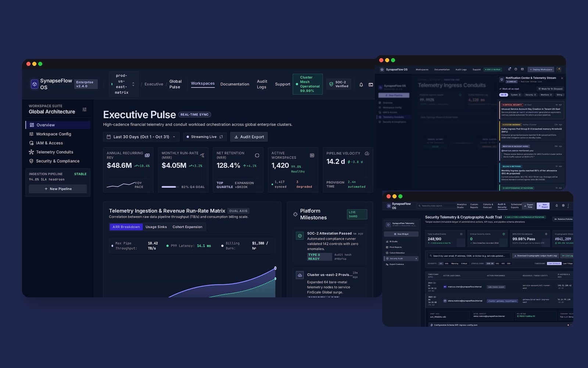Viewport: 588px width, 368px height.
Task: Select the 200 OK status code filter
Action: point(490,263)
